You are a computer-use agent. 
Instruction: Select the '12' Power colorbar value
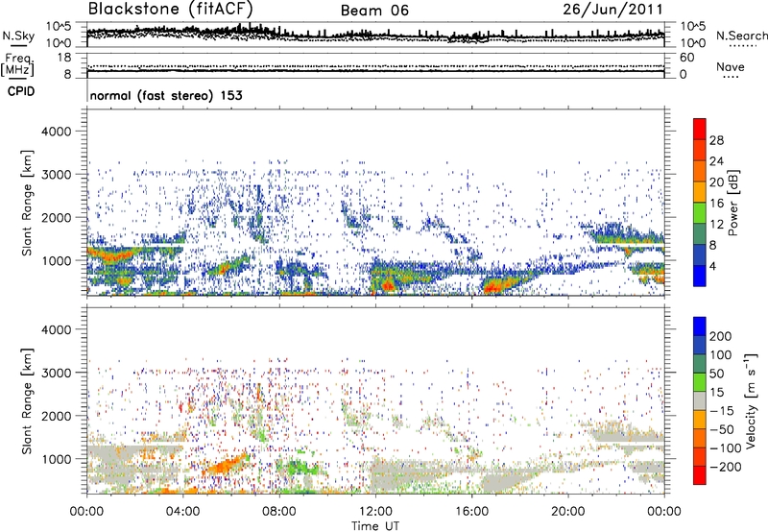(x=716, y=225)
